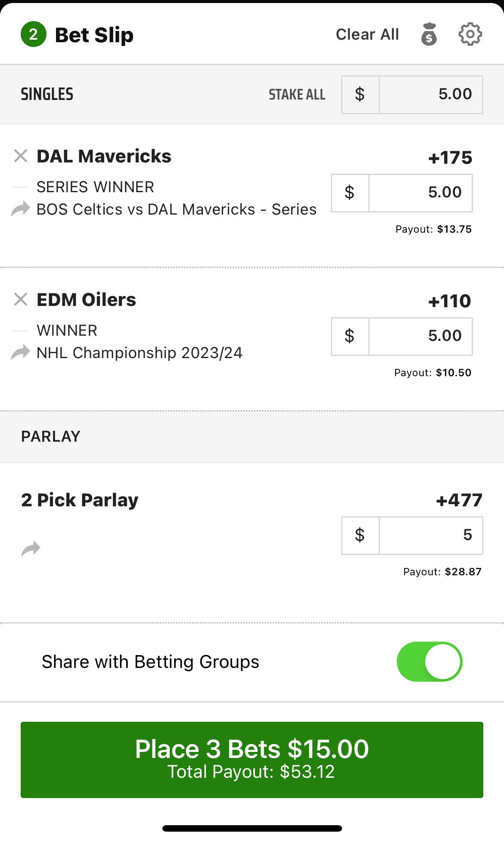Share the EDM Oilers bet
Screen dimensions: 504x842
[20, 352]
